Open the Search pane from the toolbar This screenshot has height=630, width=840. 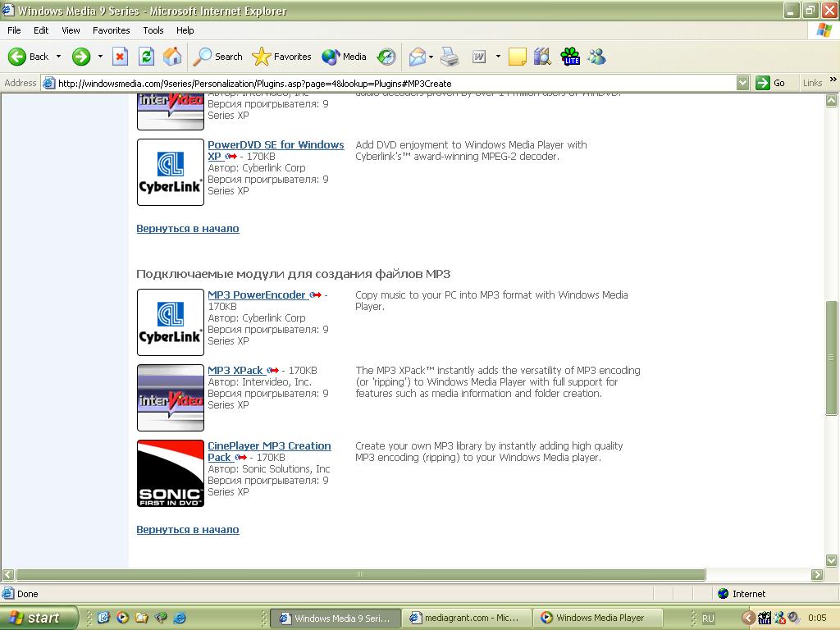(x=218, y=57)
